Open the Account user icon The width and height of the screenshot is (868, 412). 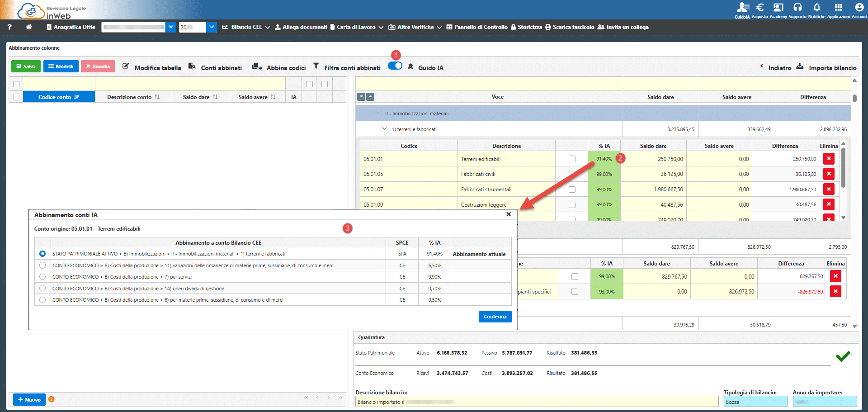click(859, 7)
